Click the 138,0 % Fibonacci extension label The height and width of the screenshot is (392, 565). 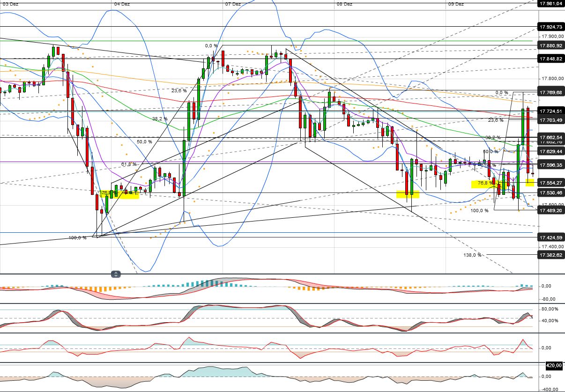(x=472, y=255)
